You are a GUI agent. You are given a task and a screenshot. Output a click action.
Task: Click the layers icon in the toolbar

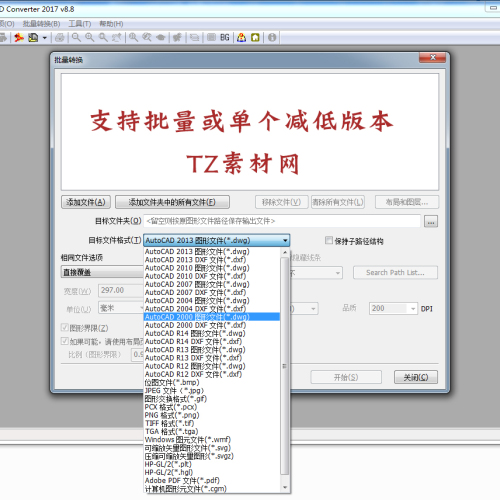coord(194,38)
